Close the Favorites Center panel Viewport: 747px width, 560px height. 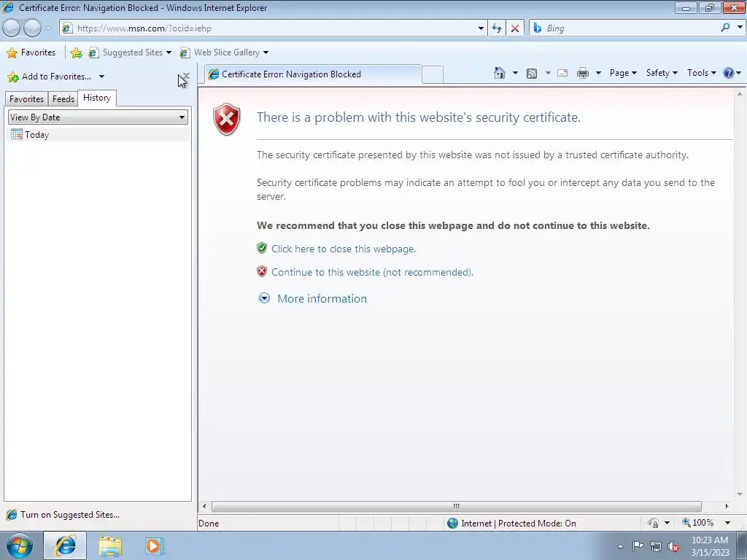point(187,76)
